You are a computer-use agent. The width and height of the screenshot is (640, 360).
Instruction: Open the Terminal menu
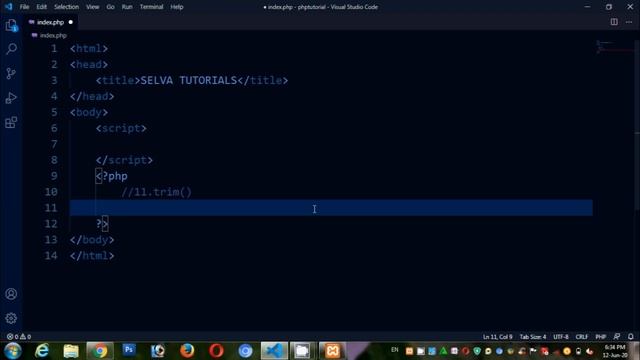151,7
